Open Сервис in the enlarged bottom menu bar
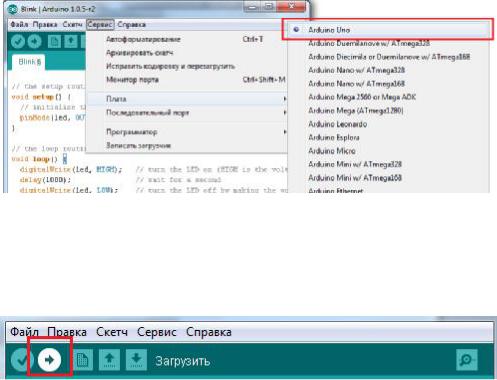497x380 pixels. 157,332
